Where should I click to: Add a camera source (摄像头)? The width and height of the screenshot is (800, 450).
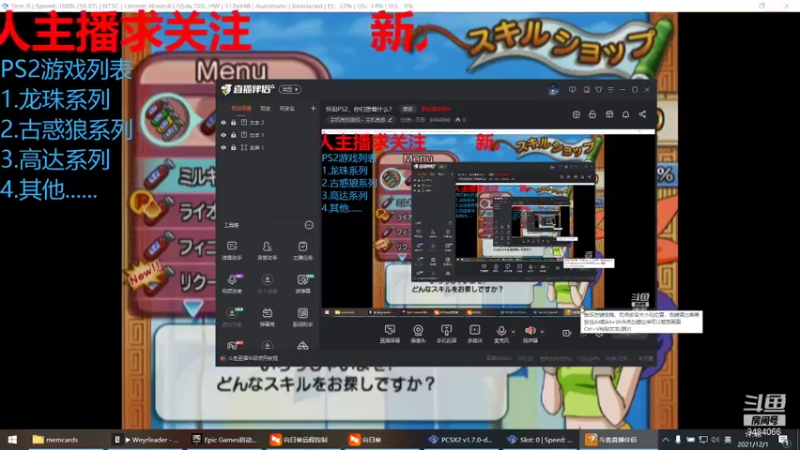coord(418,334)
